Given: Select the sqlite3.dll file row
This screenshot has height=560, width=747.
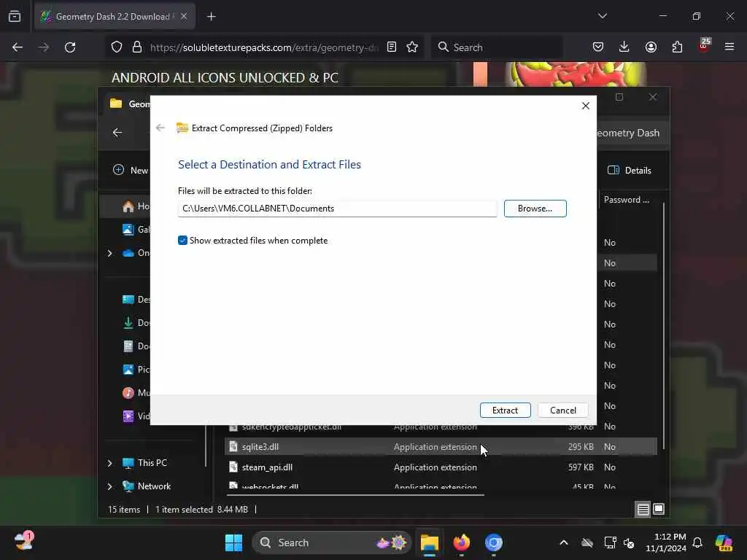Looking at the screenshot, I should coord(441,447).
